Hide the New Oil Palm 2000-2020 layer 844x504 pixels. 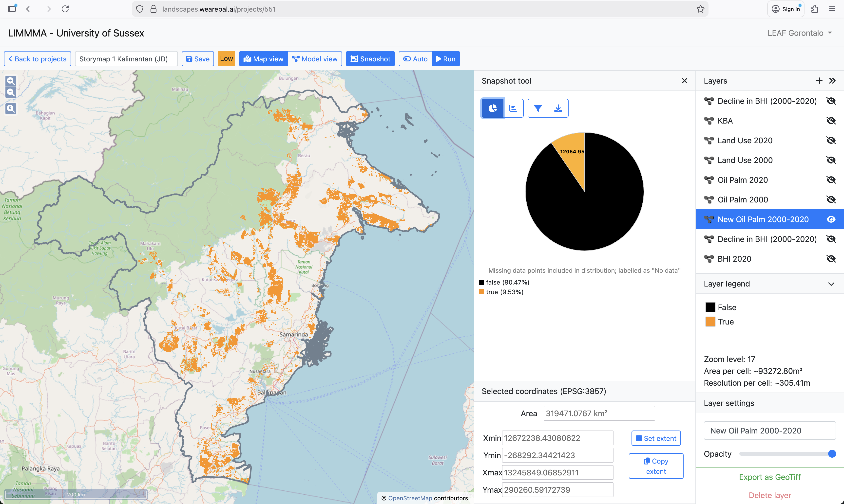coord(831,219)
